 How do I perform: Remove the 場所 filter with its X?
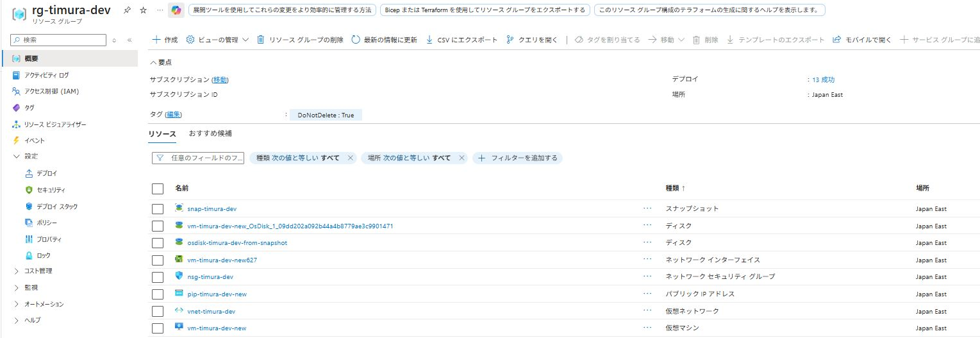point(461,158)
